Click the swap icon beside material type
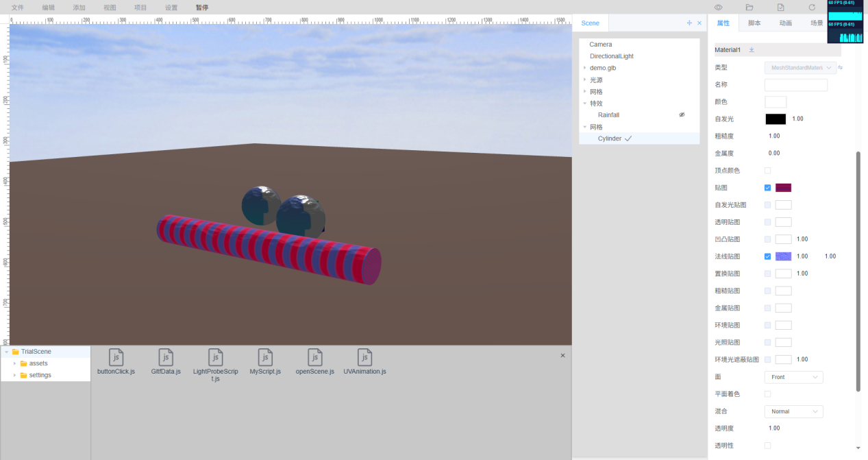The image size is (868, 460). point(841,68)
